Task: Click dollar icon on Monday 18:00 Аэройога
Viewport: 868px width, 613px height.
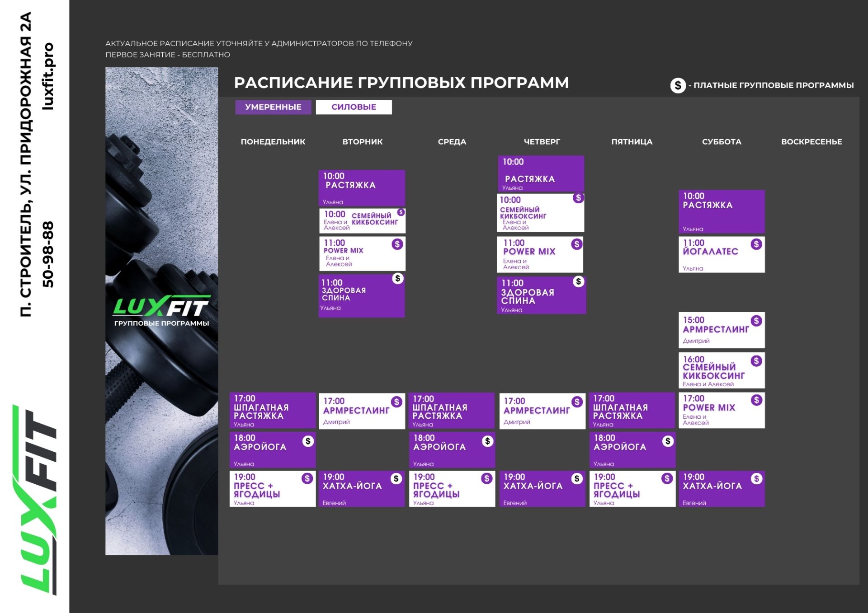Action: 308,441
